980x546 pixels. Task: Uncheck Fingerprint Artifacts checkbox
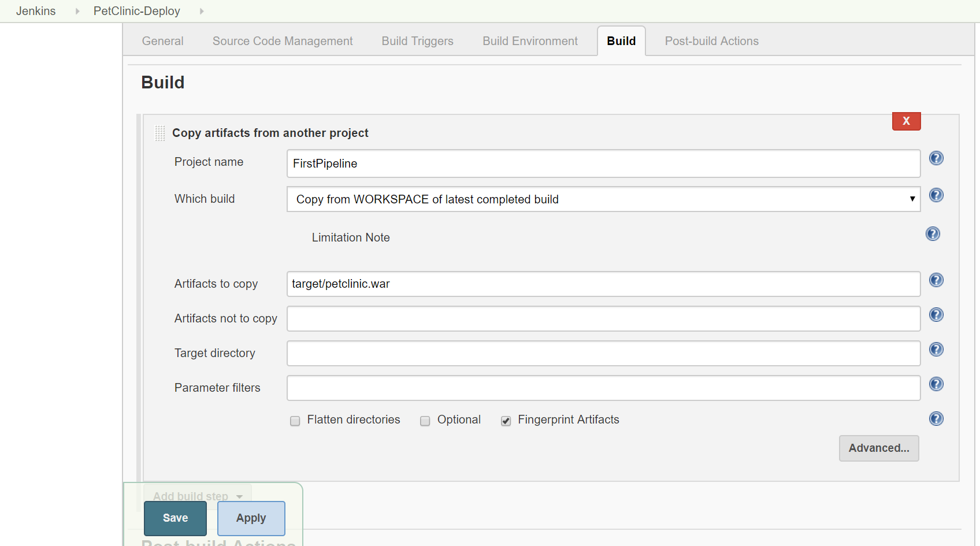pos(506,421)
